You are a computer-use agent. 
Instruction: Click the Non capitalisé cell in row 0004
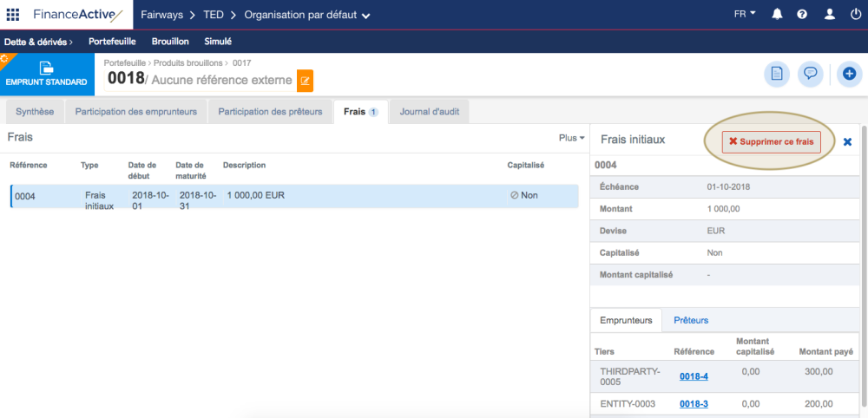[x=524, y=195]
